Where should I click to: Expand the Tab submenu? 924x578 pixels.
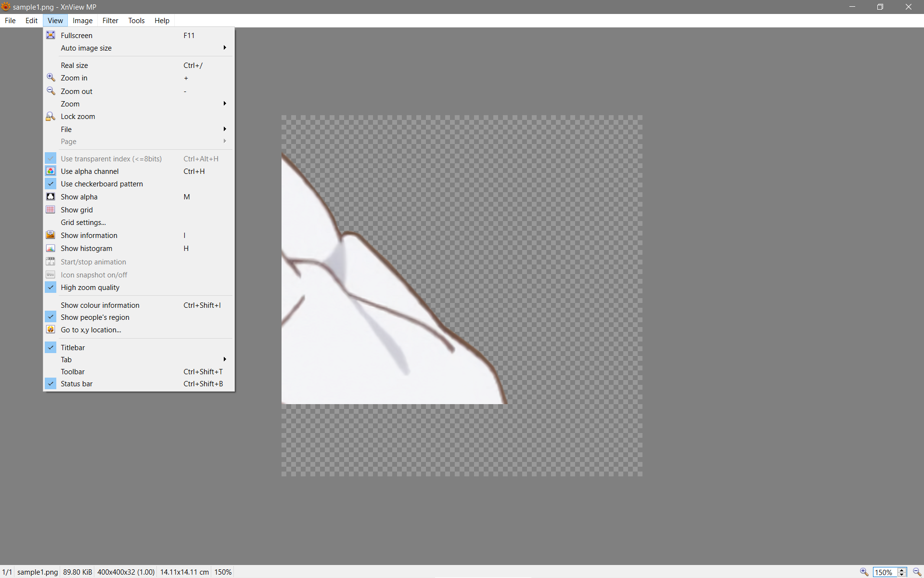pyautogui.click(x=224, y=359)
